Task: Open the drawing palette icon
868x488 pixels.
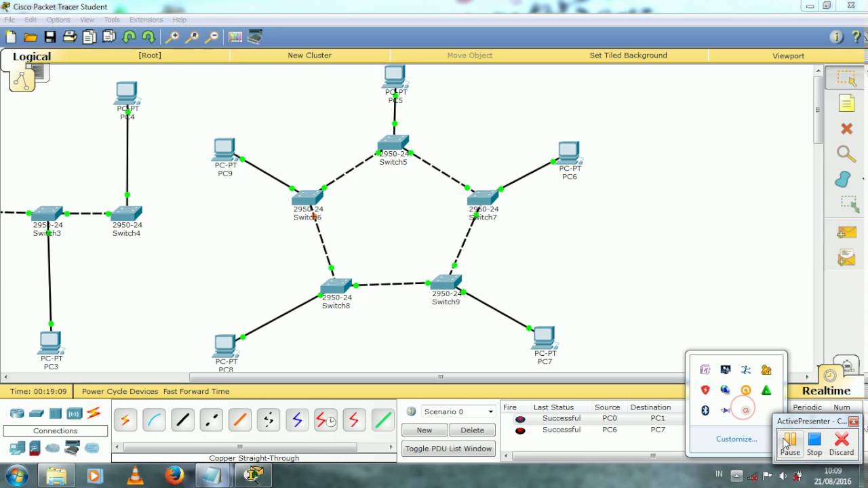Action: [x=235, y=37]
